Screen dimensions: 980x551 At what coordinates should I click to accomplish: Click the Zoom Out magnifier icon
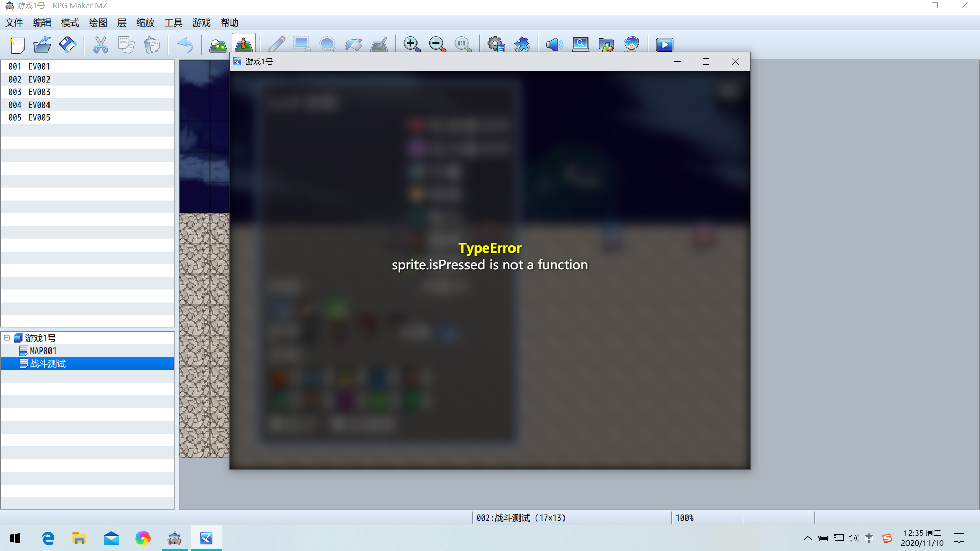click(437, 45)
